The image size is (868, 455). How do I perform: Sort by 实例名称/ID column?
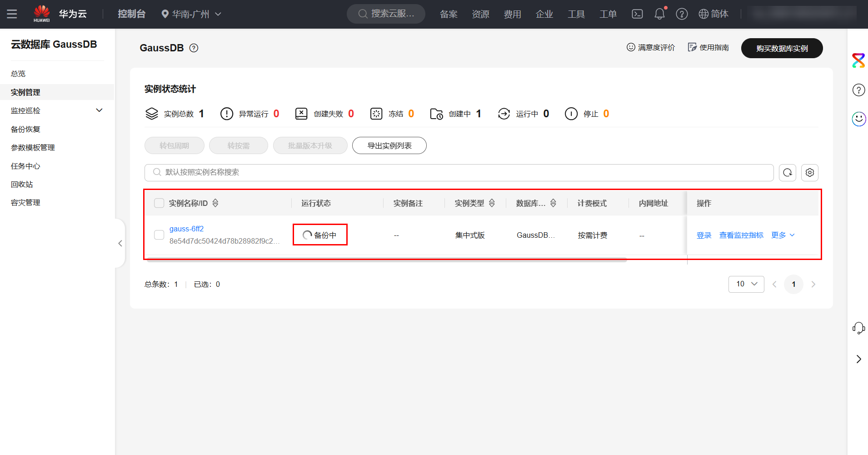[x=215, y=203]
